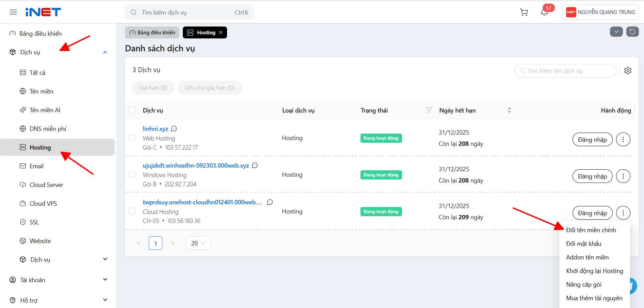This screenshot has width=644, height=308.
Task: Click the table settings gear icon
Action: [628, 71]
